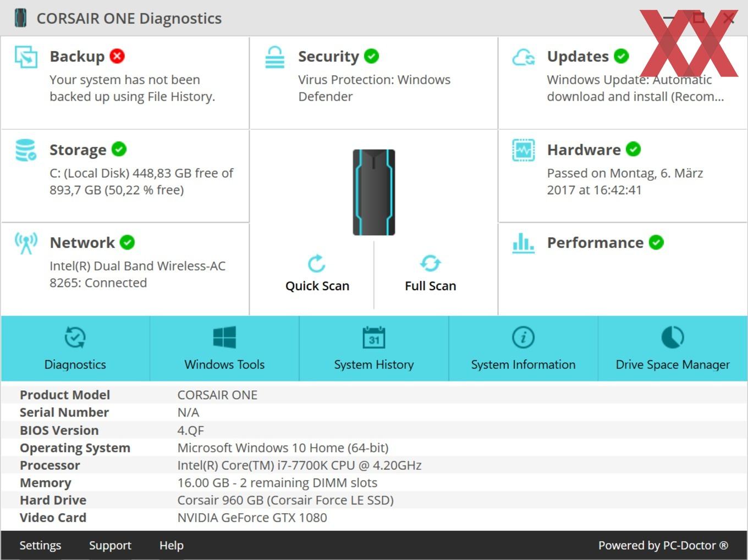Click the green Security status checkmark

click(x=372, y=56)
